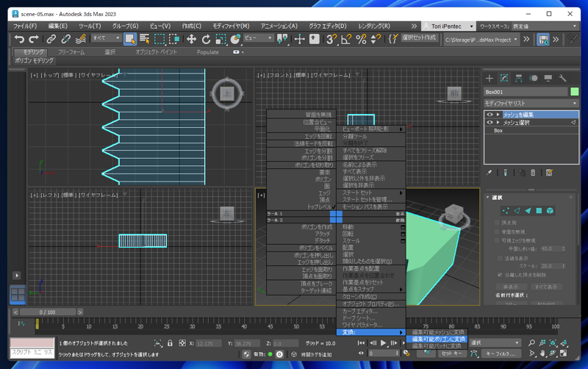Click the Select and Place tool icon
Image resolution: width=588 pixels, height=369 pixels.
point(235,39)
